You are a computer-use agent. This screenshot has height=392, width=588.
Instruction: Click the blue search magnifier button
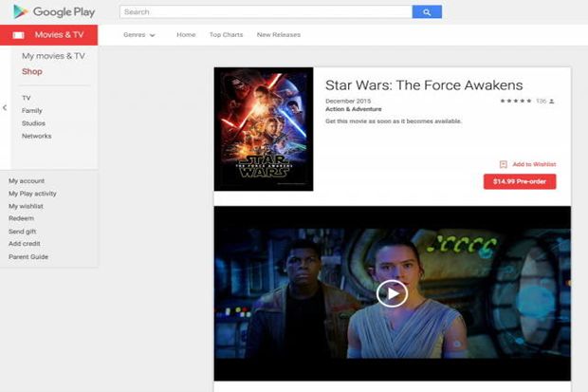[x=427, y=12]
